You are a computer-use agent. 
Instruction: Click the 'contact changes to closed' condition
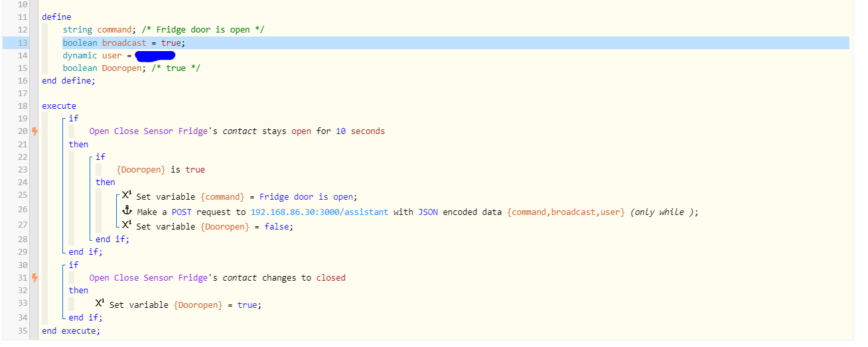(x=284, y=278)
